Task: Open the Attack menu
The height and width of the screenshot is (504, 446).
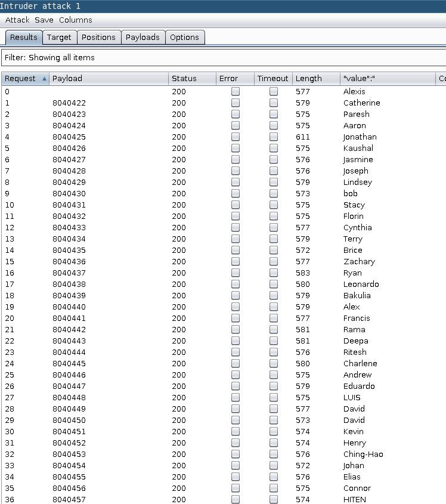Action: tap(17, 20)
